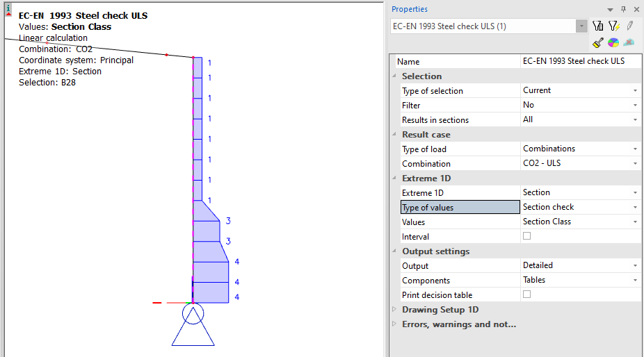Expand the Errors, warnings and notes group

pyautogui.click(x=394, y=324)
